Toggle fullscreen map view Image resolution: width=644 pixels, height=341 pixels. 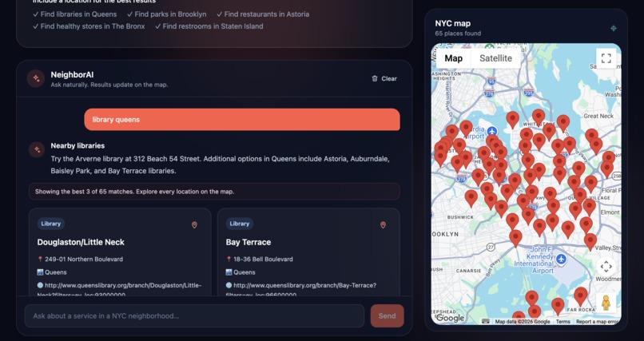606,58
